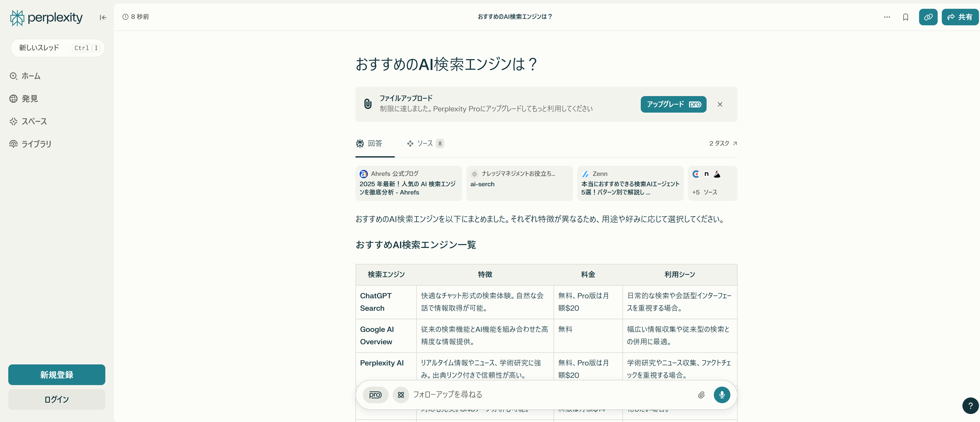Screen dimensions: 980x422
Task: Open the three-dot options menu
Action: coord(887,17)
